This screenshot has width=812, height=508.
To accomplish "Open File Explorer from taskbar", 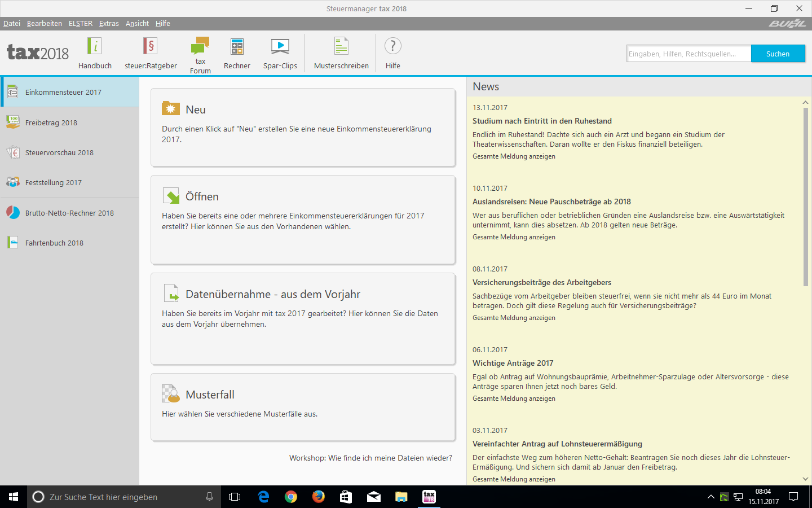I will [401, 497].
